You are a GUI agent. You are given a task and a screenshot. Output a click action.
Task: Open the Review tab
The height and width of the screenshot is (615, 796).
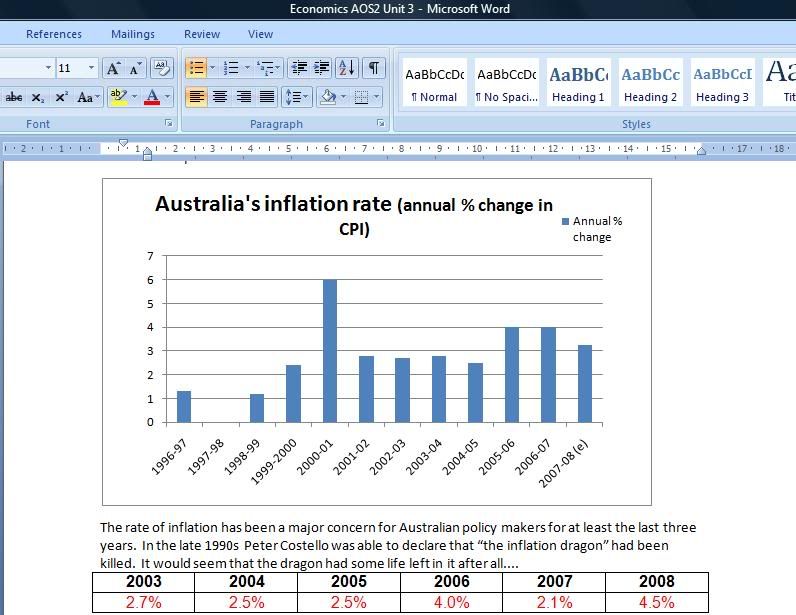point(202,34)
